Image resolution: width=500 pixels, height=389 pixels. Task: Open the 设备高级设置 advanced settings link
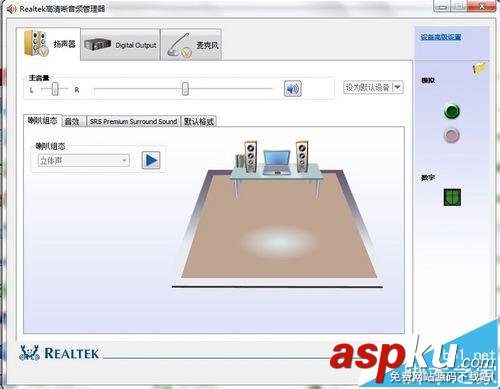click(441, 37)
